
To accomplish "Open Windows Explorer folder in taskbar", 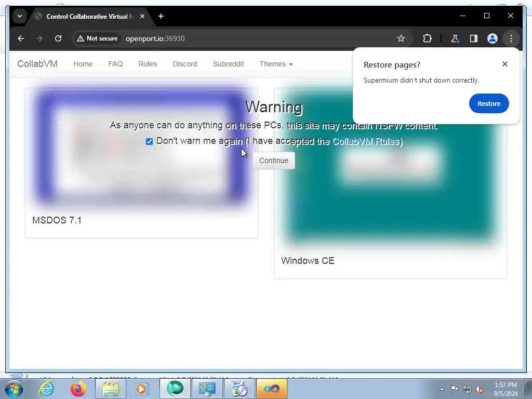I will coord(111,389).
